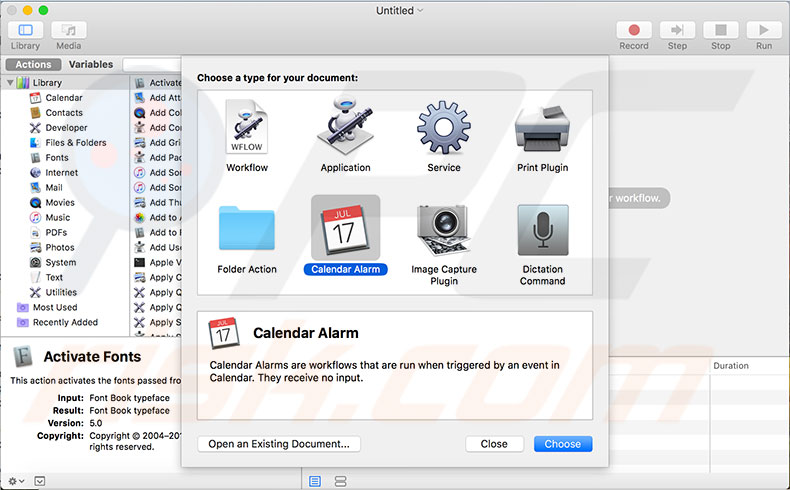Open the gear action menu at bottom left
790x490 pixels.
click(x=16, y=481)
